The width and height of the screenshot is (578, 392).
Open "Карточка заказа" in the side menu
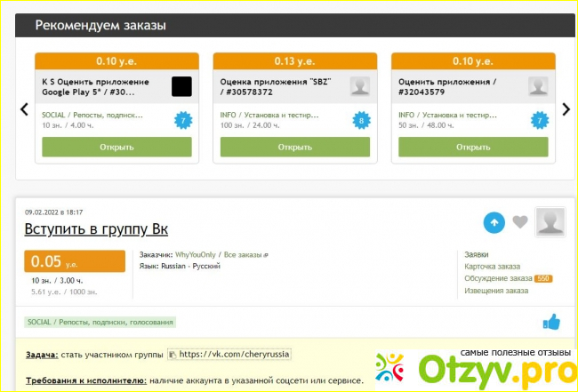tap(492, 267)
